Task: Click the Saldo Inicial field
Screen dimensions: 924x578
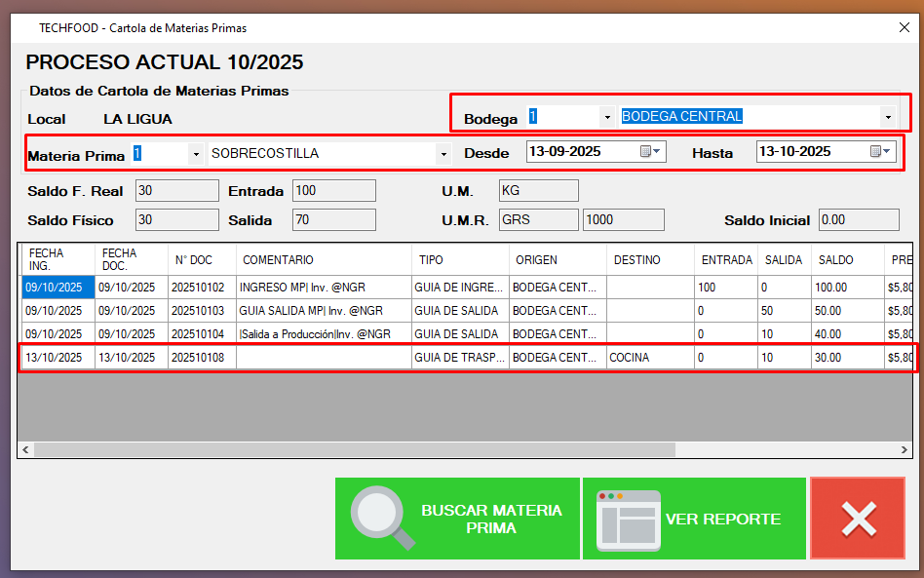Action: [858, 220]
